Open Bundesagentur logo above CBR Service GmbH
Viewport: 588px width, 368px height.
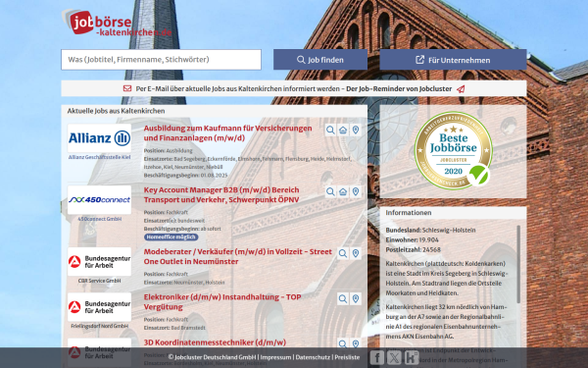tap(99, 262)
